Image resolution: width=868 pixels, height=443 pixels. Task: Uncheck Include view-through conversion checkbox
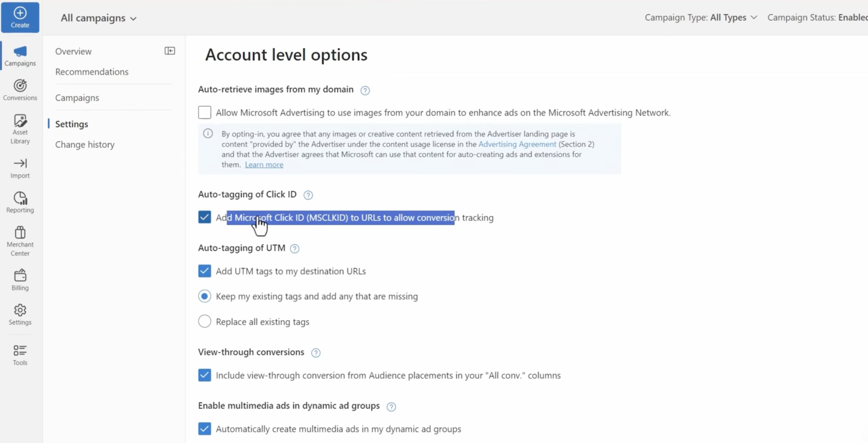(x=204, y=375)
